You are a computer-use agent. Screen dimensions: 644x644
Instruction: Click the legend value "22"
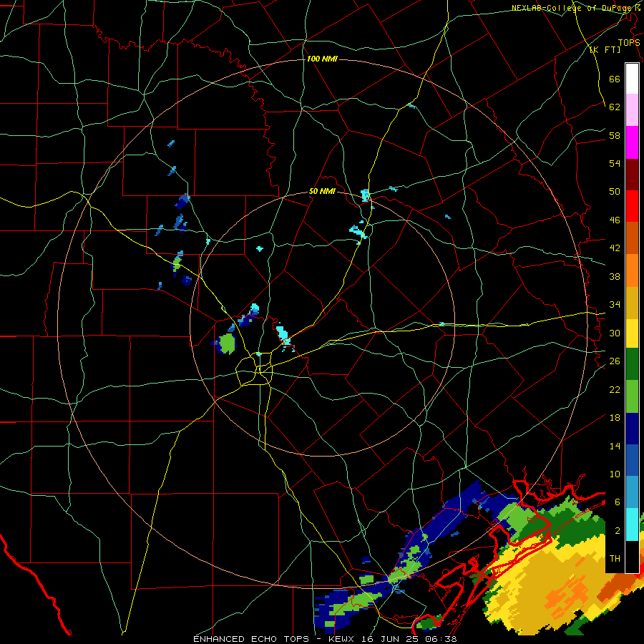(x=615, y=389)
